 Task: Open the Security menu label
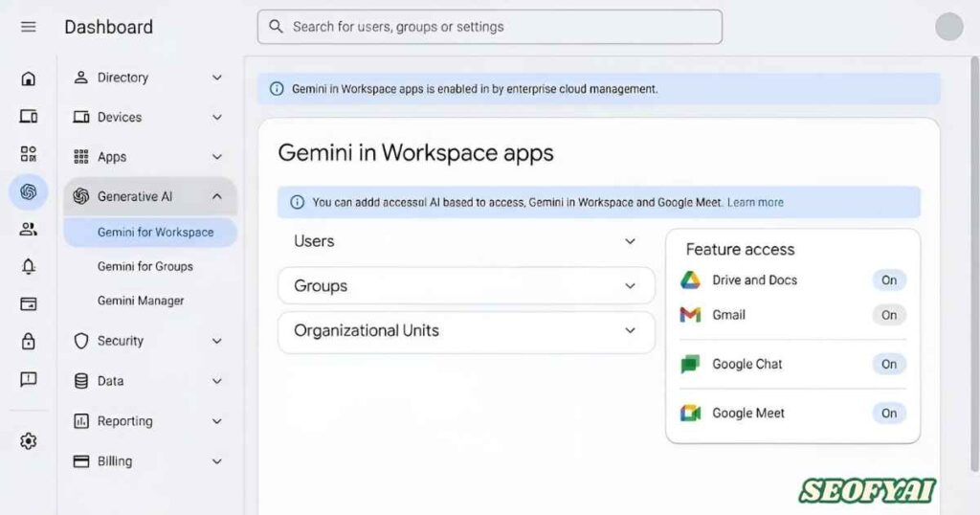tap(121, 341)
